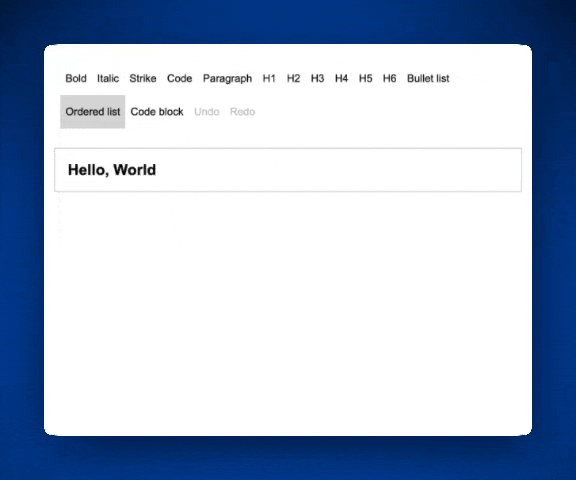Apply H1 heading
576x480 pixels.
tap(269, 79)
